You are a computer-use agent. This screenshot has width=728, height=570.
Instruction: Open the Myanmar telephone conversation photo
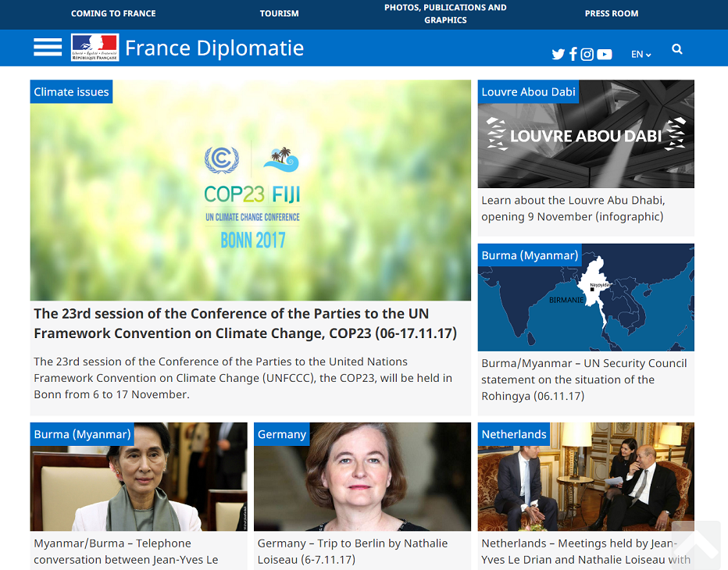pos(139,477)
